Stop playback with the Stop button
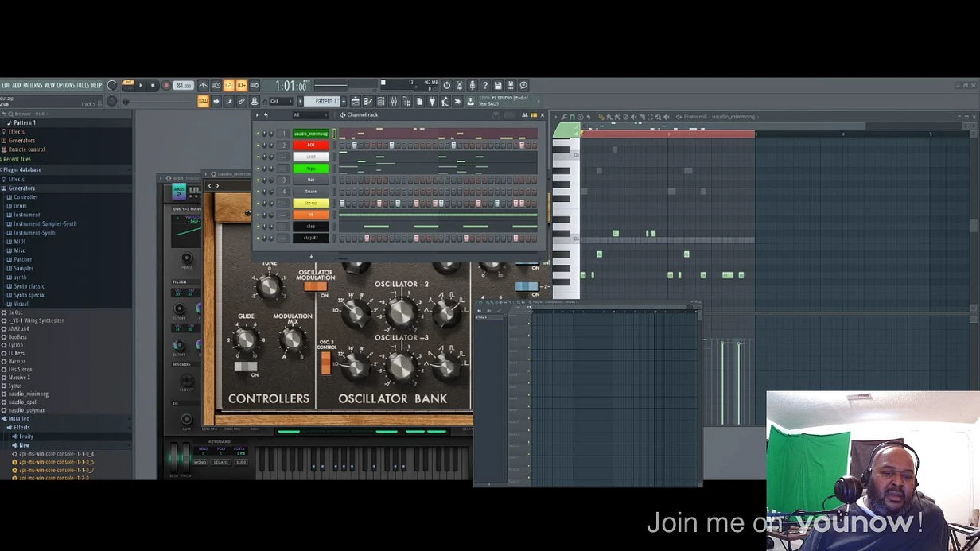Viewport: 980px width, 551px height. coord(153,85)
